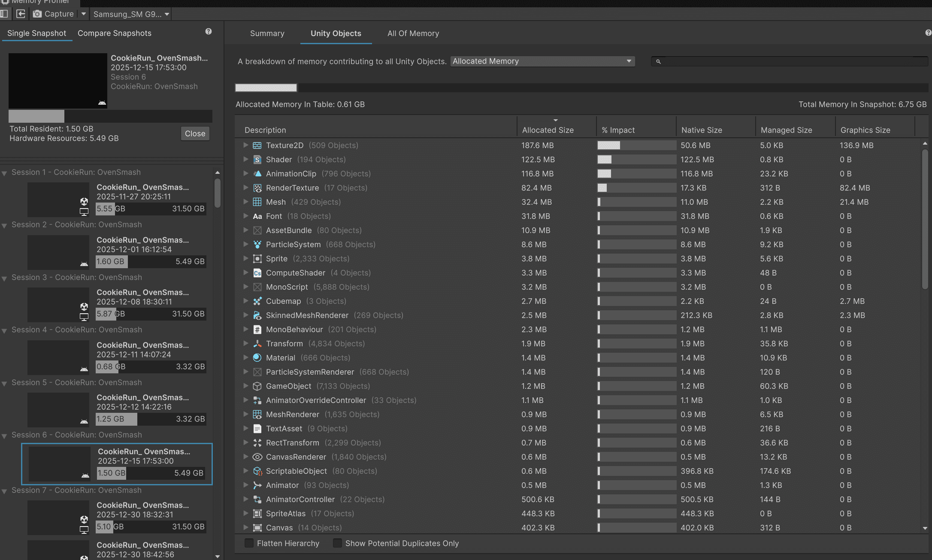Screen dimensions: 932x560
Task: Click the Cubemap type icon
Action: (x=257, y=301)
